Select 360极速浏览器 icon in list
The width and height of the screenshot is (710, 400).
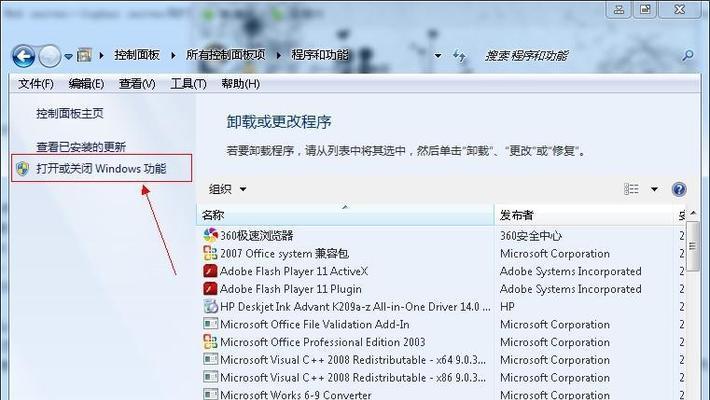(x=211, y=235)
